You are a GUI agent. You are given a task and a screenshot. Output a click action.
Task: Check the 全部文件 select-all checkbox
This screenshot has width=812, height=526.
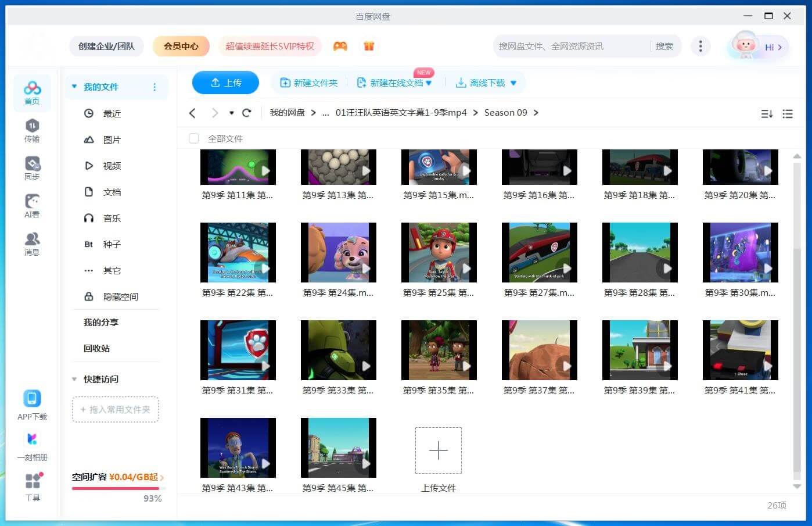click(x=194, y=138)
